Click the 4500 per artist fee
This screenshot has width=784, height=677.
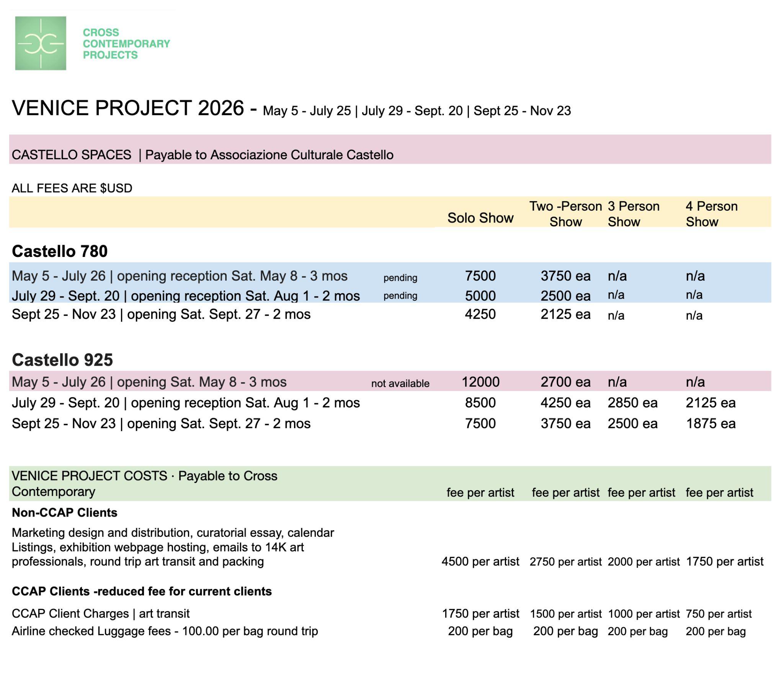point(480,561)
